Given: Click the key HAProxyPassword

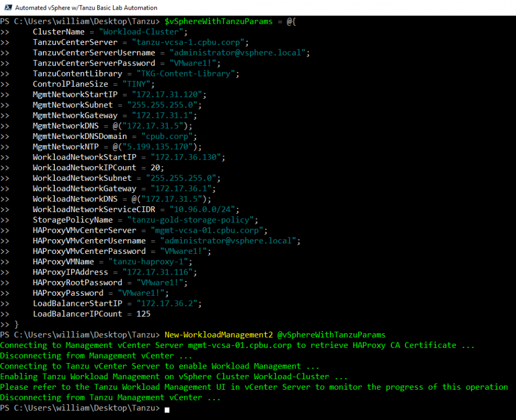Looking at the screenshot, I should coord(68,293).
